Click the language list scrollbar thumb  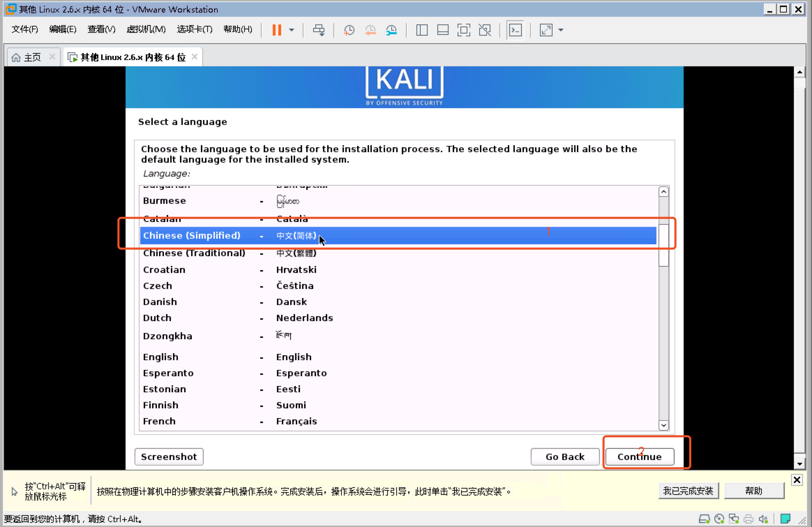pos(663,245)
